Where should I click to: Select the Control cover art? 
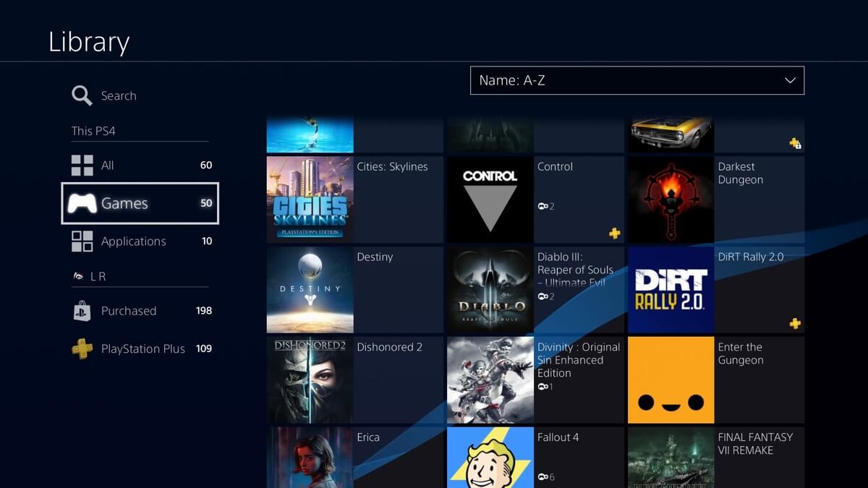pyautogui.click(x=490, y=199)
